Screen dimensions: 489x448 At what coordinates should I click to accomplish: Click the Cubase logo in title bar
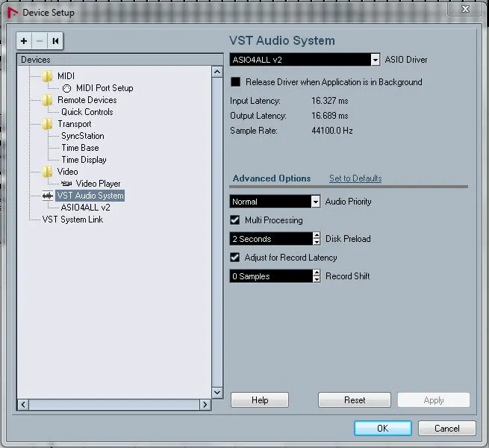click(13, 13)
